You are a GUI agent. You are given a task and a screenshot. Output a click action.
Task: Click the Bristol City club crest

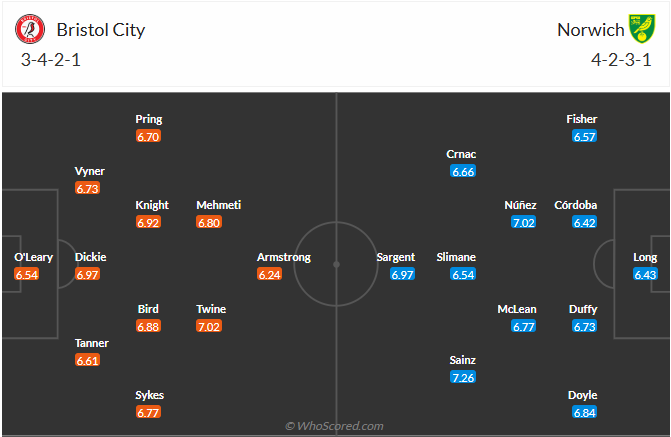click(30, 29)
